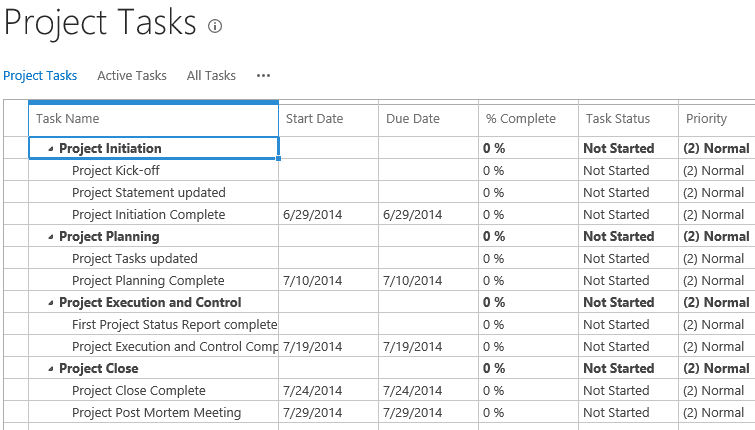
Task: Click start date 7/29/2014 of Post Mortem Meeting
Action: tap(329, 413)
